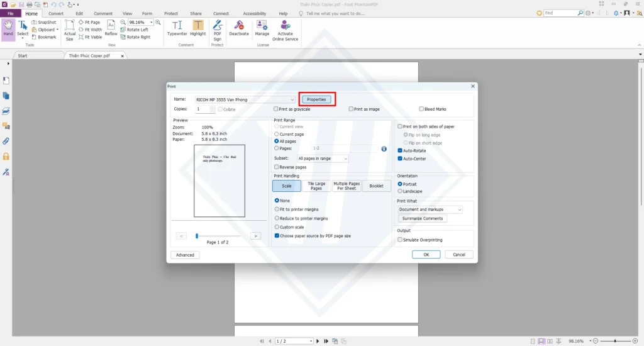Check Print on both sides of paper
This screenshot has height=346, width=644.
(x=400, y=126)
